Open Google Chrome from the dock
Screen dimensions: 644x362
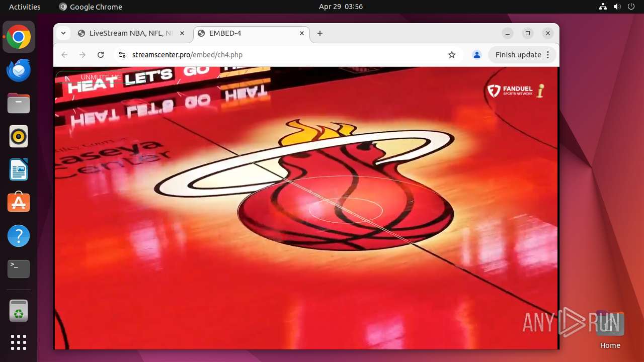point(19,37)
